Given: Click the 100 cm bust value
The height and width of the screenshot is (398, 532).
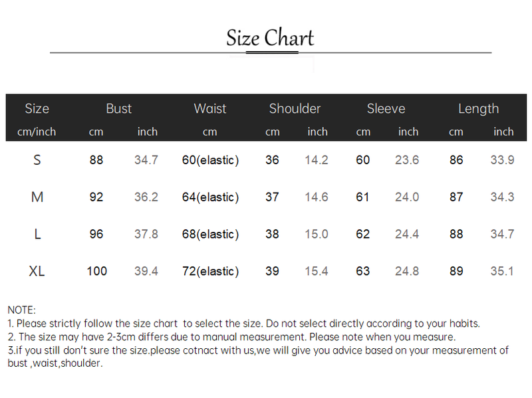Looking at the screenshot, I should pos(96,271).
